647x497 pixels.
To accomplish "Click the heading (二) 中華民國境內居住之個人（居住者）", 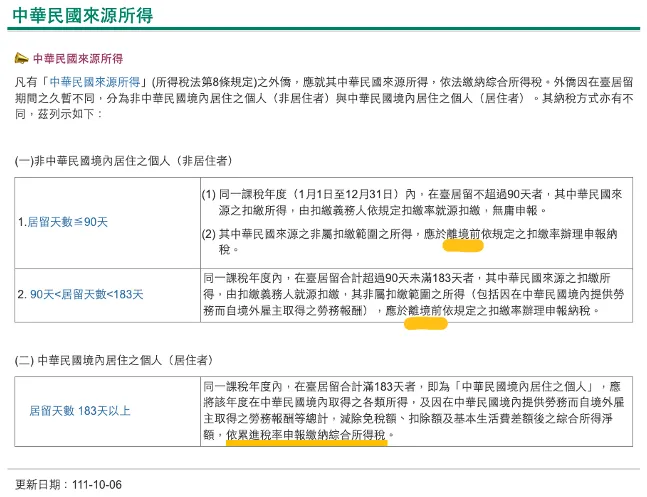I will [x=114, y=360].
